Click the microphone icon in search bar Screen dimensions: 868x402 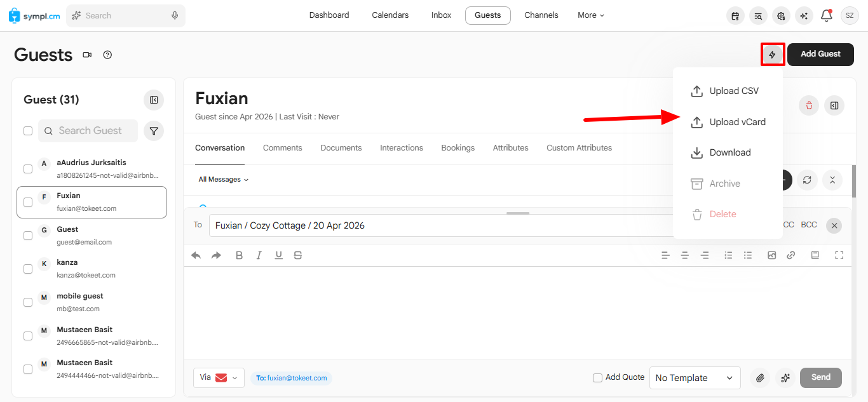(175, 15)
